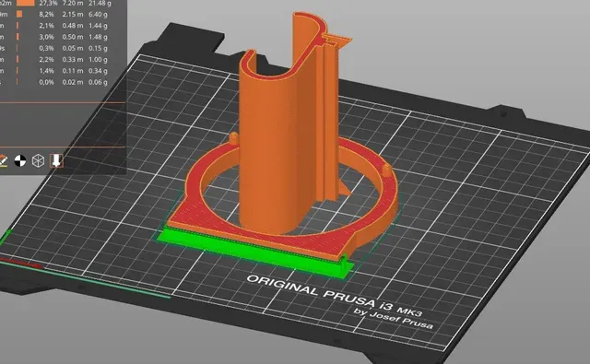
Task: Click the green support material strip
Action: (254, 252)
